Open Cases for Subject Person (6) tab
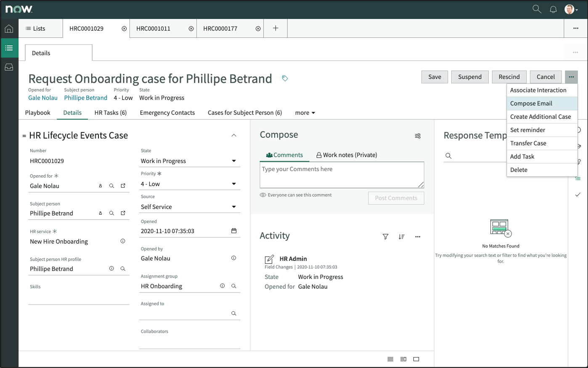Screen dimensions: 588x368 click(x=245, y=113)
